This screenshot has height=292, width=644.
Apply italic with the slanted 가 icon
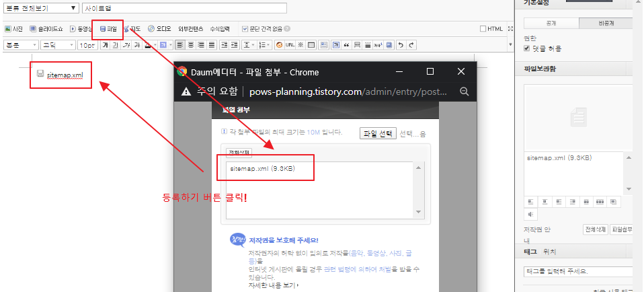click(126, 45)
